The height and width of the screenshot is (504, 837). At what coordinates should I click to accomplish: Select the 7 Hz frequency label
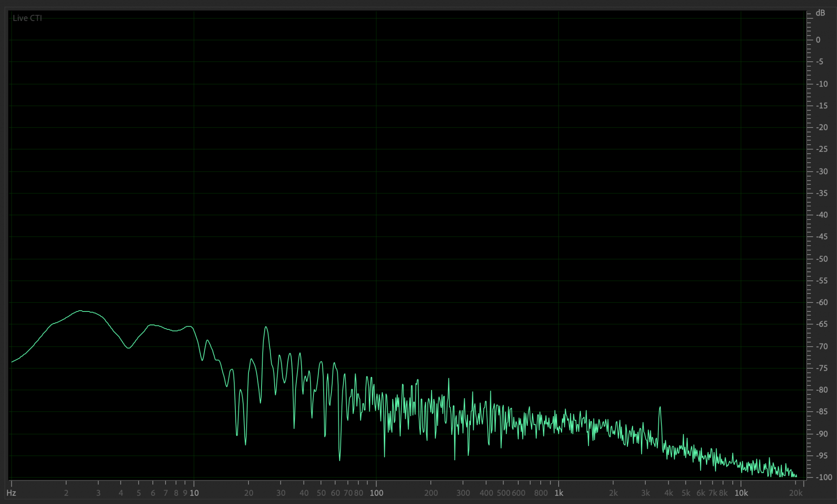point(166,493)
